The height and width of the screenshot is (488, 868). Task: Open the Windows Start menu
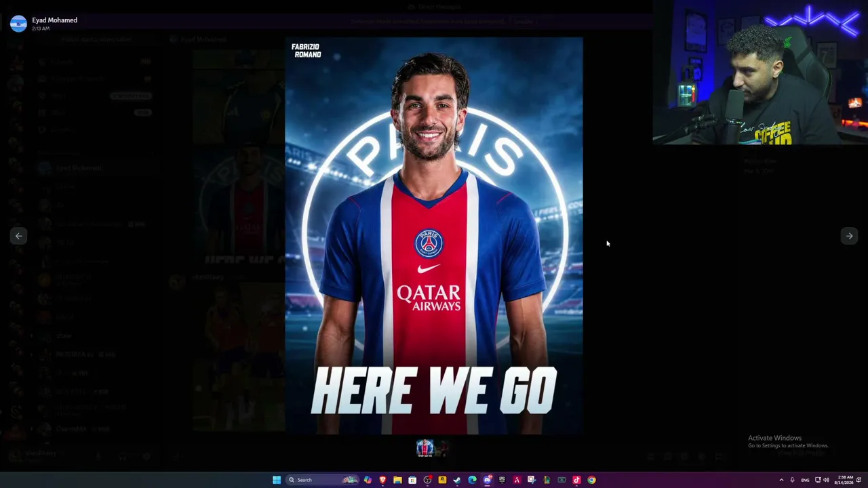click(277, 480)
